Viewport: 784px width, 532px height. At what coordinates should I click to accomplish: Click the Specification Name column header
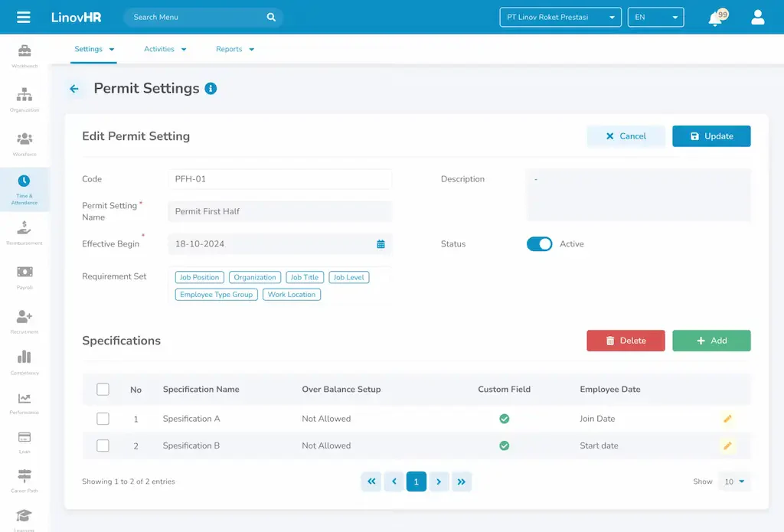[x=201, y=389]
